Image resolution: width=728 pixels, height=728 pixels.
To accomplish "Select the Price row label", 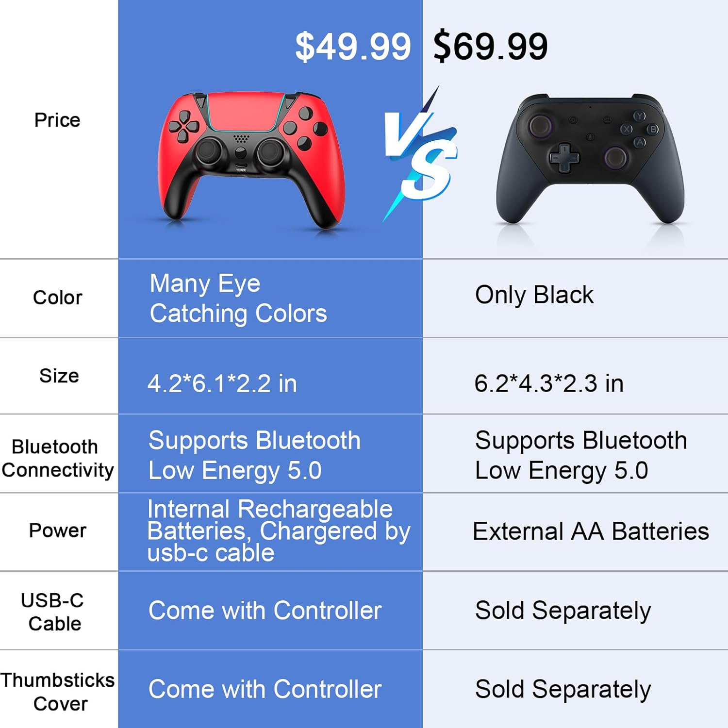I will click(57, 120).
